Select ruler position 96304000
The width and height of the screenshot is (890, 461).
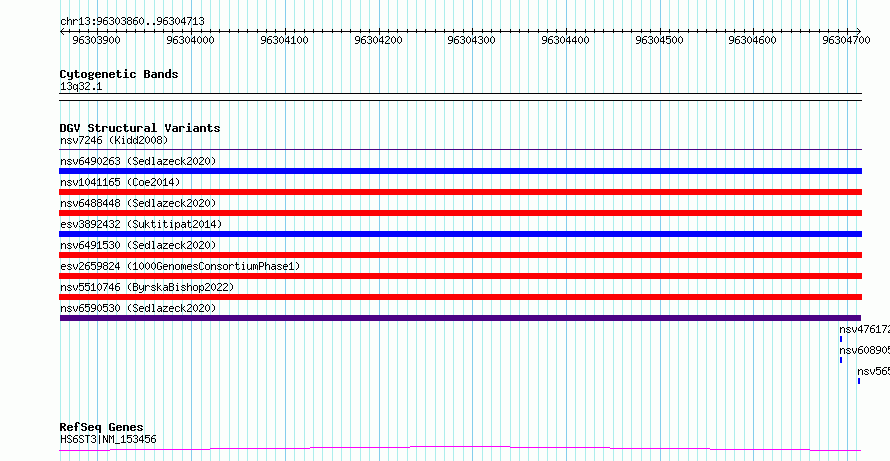coord(191,40)
